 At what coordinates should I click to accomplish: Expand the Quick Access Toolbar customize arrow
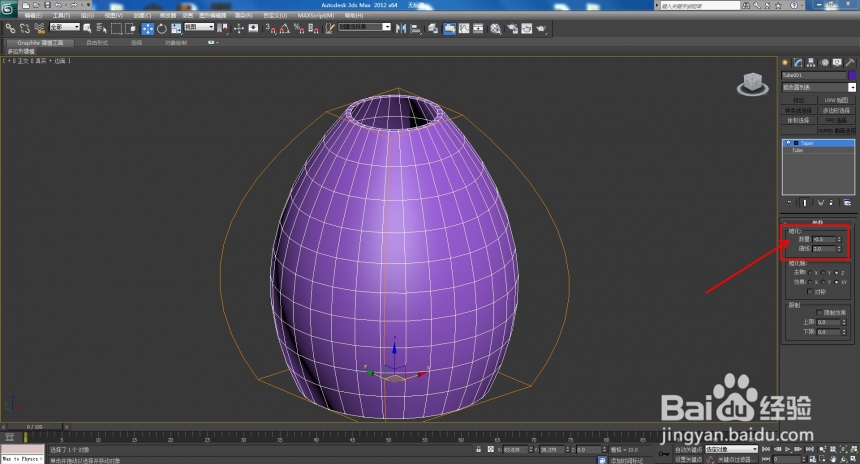88,5
